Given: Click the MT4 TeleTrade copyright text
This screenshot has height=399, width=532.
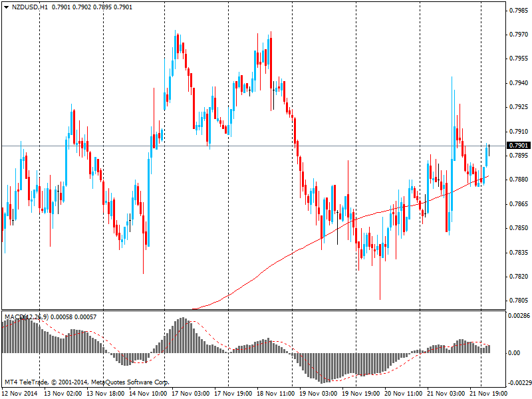Looking at the screenshot, I should (x=86, y=382).
